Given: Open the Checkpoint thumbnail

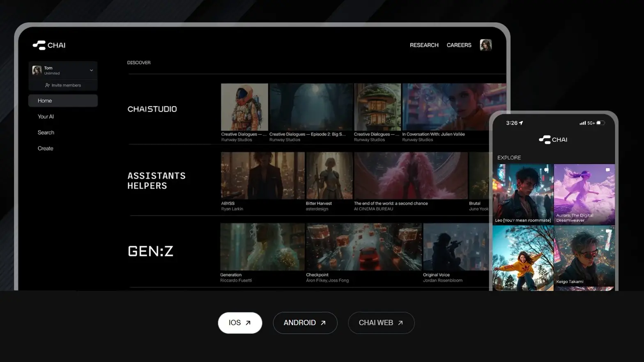Looking at the screenshot, I should tap(364, 247).
